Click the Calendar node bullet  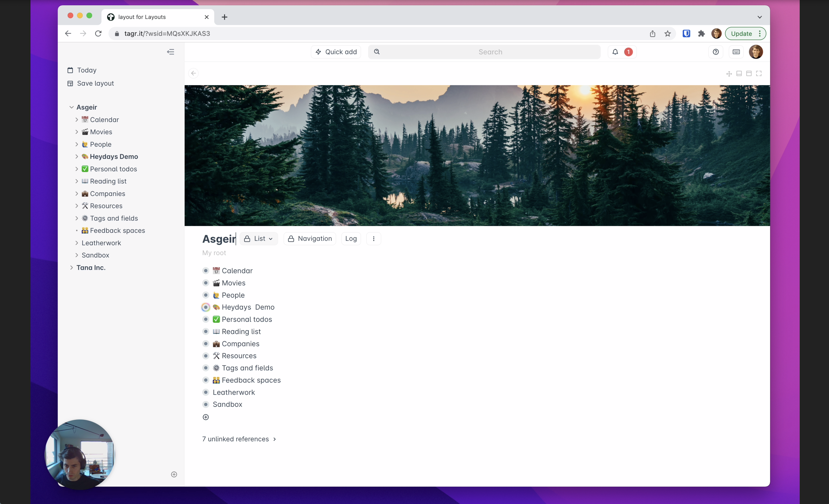pyautogui.click(x=206, y=271)
